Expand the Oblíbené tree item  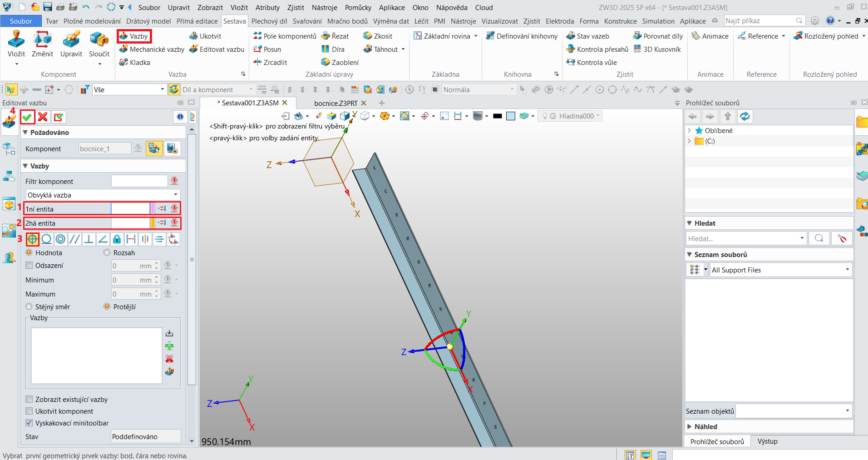coord(690,131)
